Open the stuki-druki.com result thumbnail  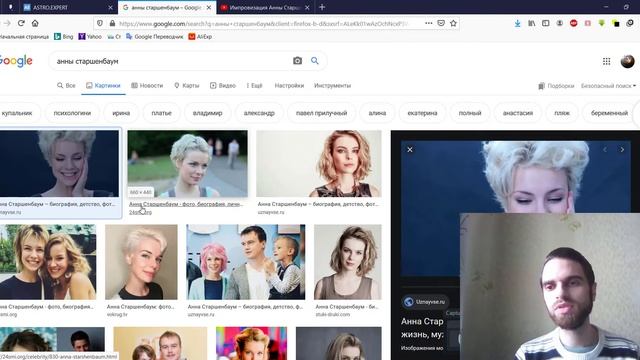[348, 262]
